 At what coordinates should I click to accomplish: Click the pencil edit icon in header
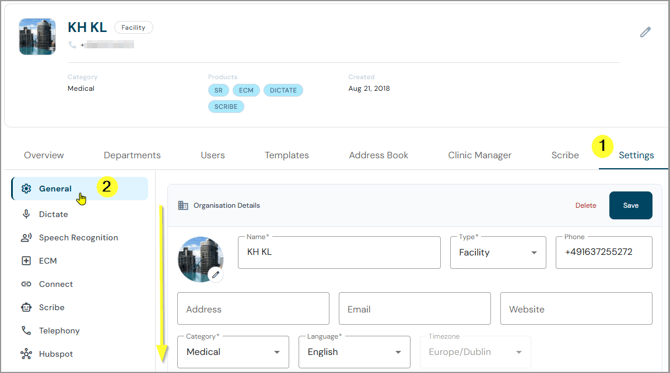(645, 32)
